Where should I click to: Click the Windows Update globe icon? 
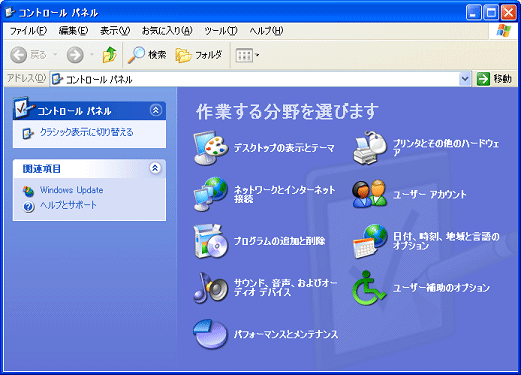(x=28, y=191)
